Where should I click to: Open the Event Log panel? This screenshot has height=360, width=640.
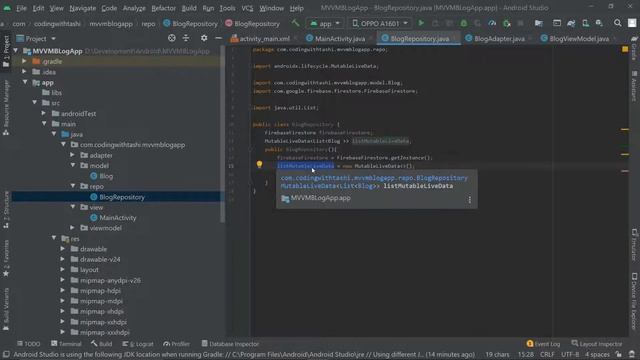pos(543,344)
